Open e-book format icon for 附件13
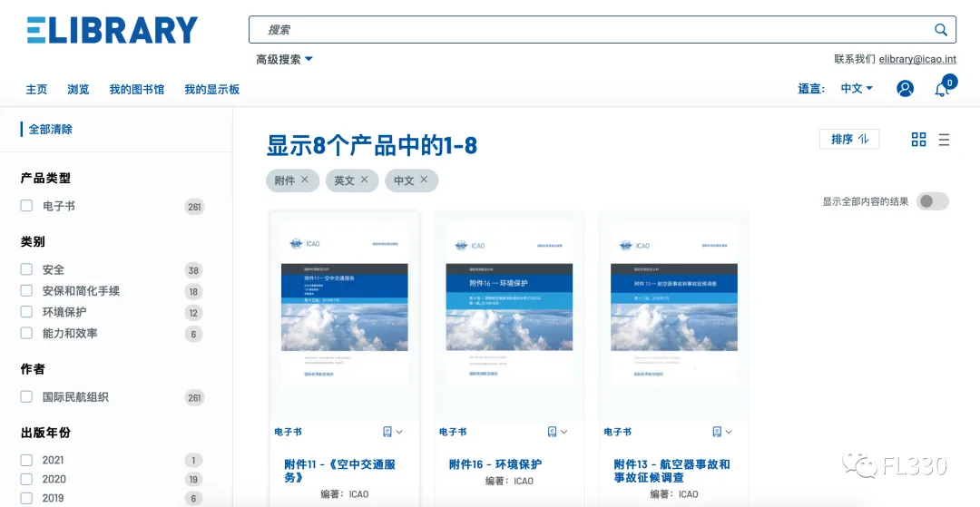Viewport: 980px width, 507px height. [718, 432]
